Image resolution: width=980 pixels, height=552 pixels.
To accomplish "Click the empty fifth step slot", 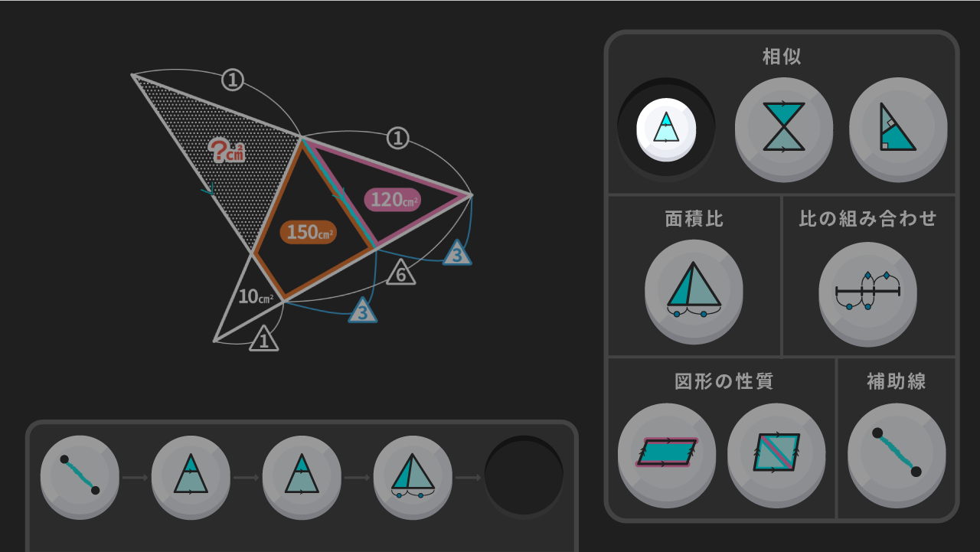I will click(x=524, y=476).
